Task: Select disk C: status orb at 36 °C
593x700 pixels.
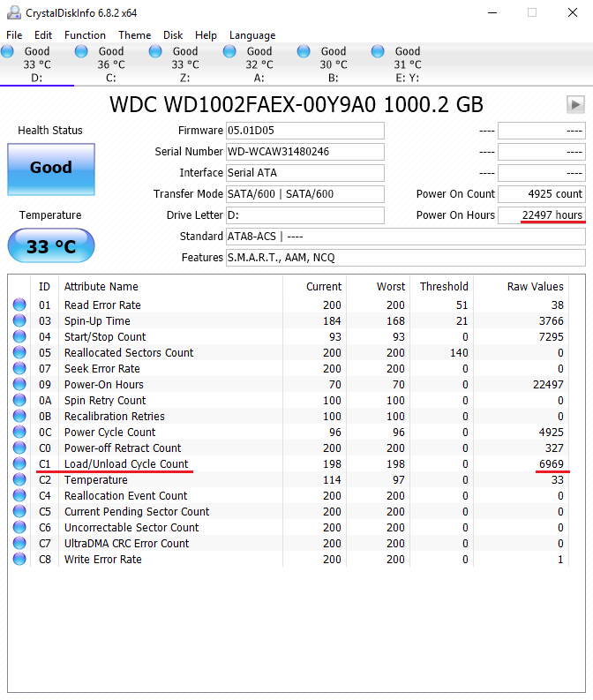Action: (x=81, y=51)
